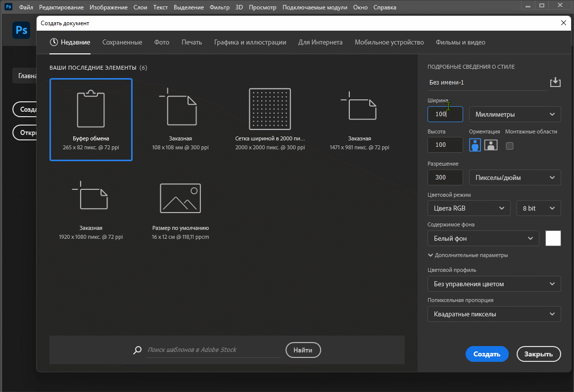Switch to the Графика и иллюстрации tab
Viewport: 574px width, 392px height.
point(250,43)
